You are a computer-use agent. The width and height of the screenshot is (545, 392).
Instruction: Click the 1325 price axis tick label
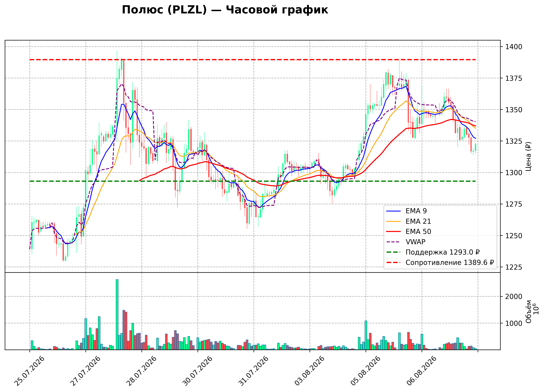[514, 141]
